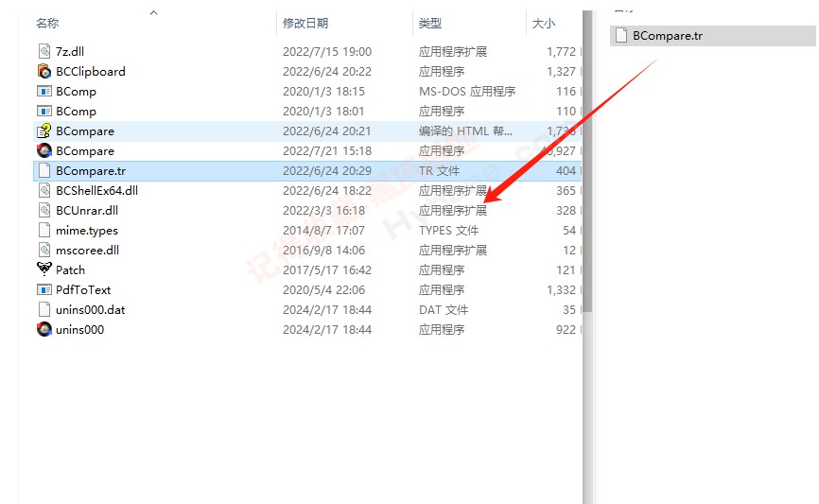Select file name mscoree.dll

[87, 250]
